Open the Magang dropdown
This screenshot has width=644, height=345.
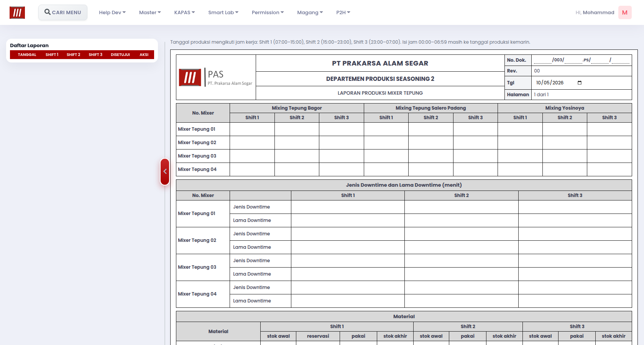[x=310, y=12]
